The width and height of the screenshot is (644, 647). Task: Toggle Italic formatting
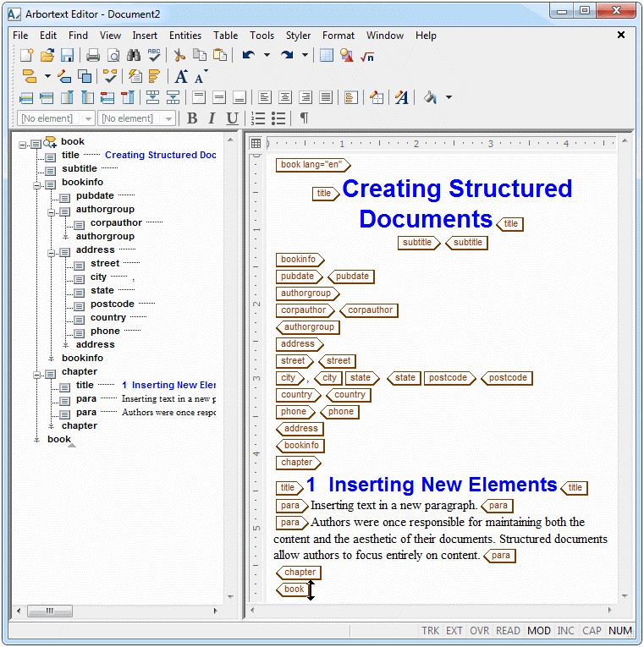(x=212, y=118)
